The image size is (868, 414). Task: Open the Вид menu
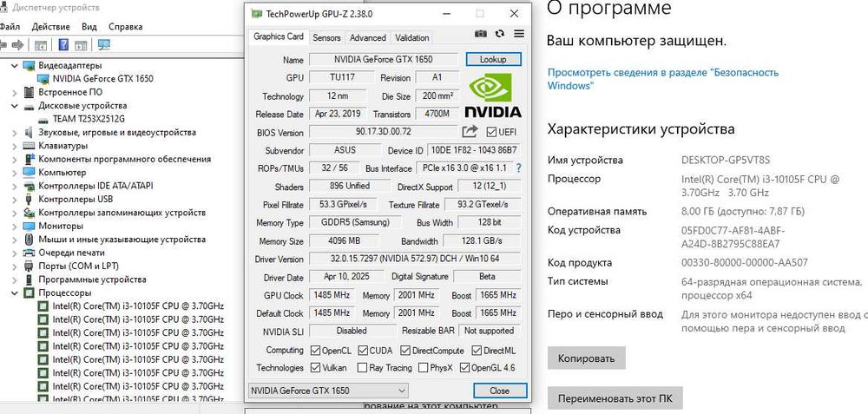tap(89, 27)
